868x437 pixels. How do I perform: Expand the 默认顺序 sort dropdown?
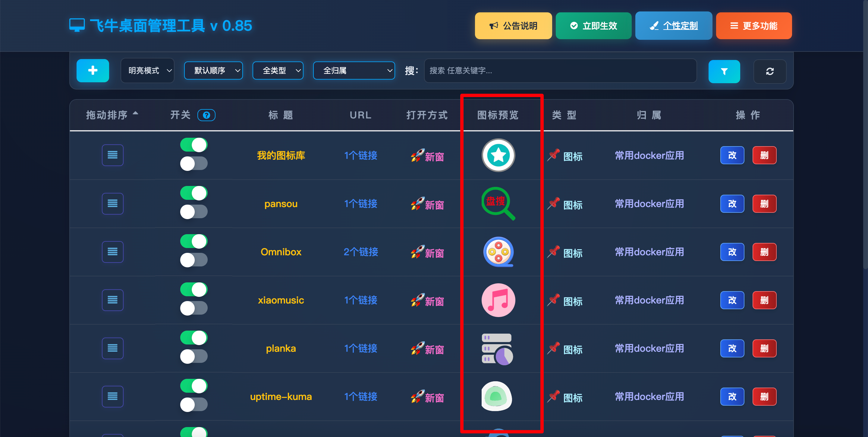coord(213,71)
